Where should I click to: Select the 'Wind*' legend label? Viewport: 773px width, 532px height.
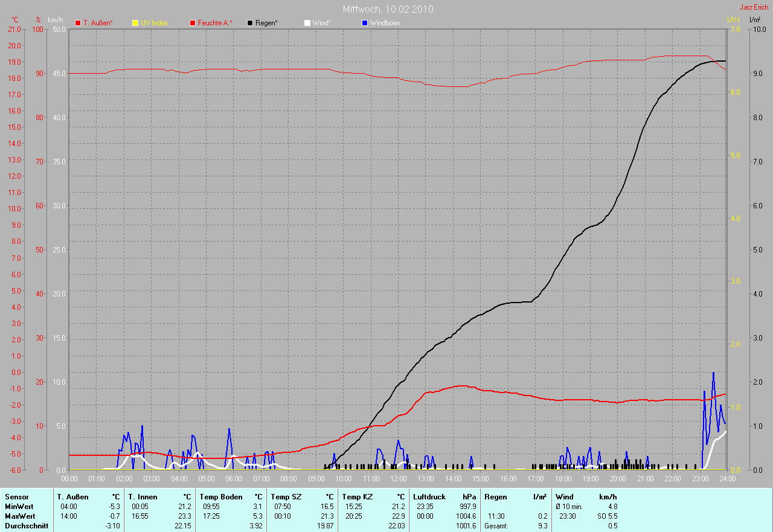[321, 23]
